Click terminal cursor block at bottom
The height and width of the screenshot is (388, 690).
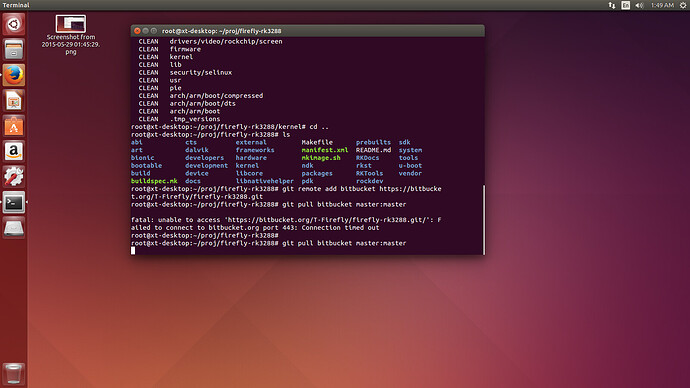coord(133,251)
